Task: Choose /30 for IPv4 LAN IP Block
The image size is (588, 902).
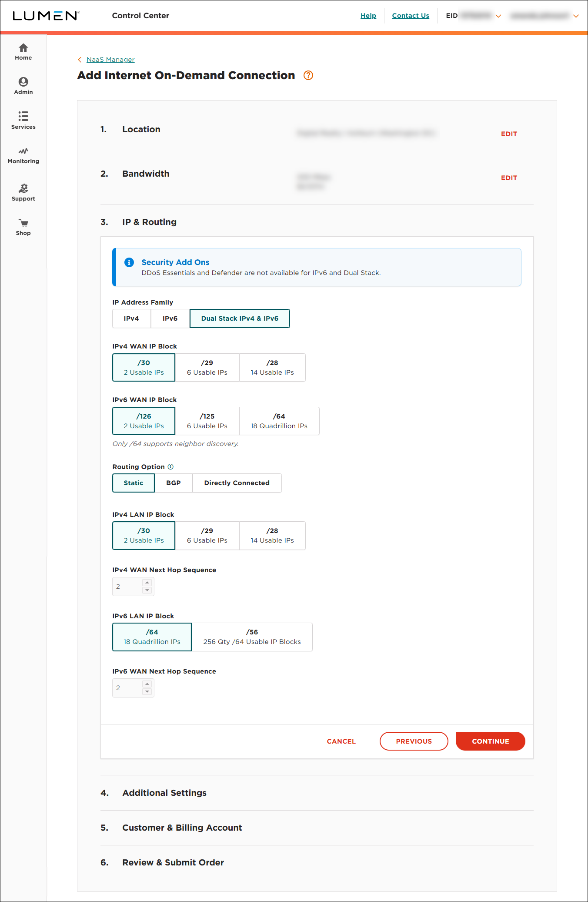Action: pyautogui.click(x=144, y=535)
